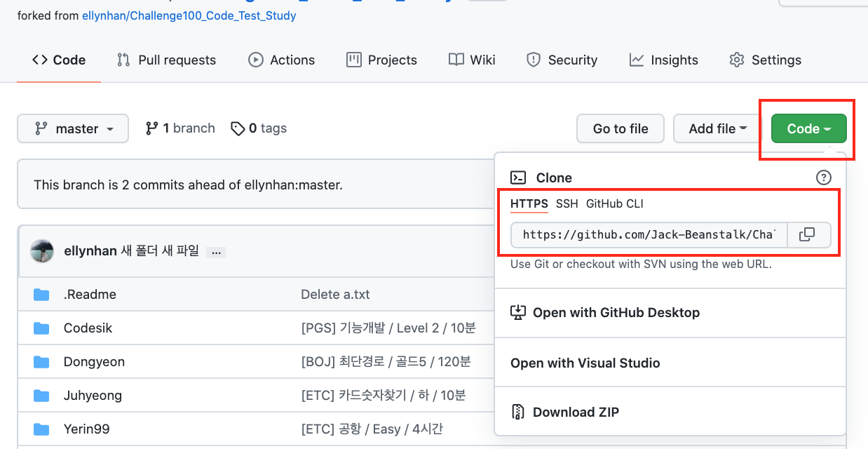This screenshot has width=868, height=449.
Task: Click the Code angle-brackets icon
Action: 40,60
